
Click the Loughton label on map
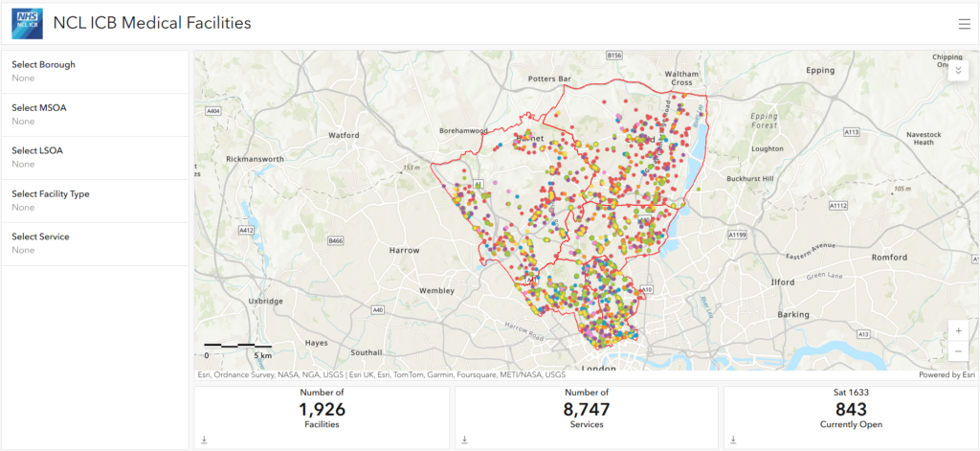[x=767, y=148]
